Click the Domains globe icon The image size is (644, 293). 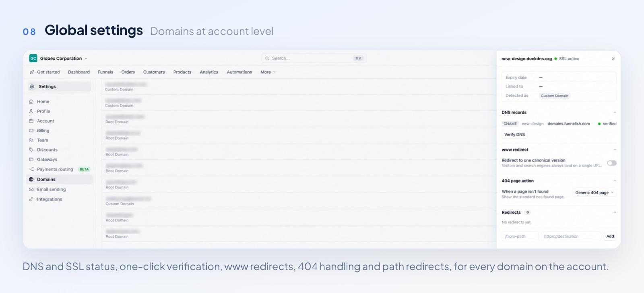click(x=31, y=179)
